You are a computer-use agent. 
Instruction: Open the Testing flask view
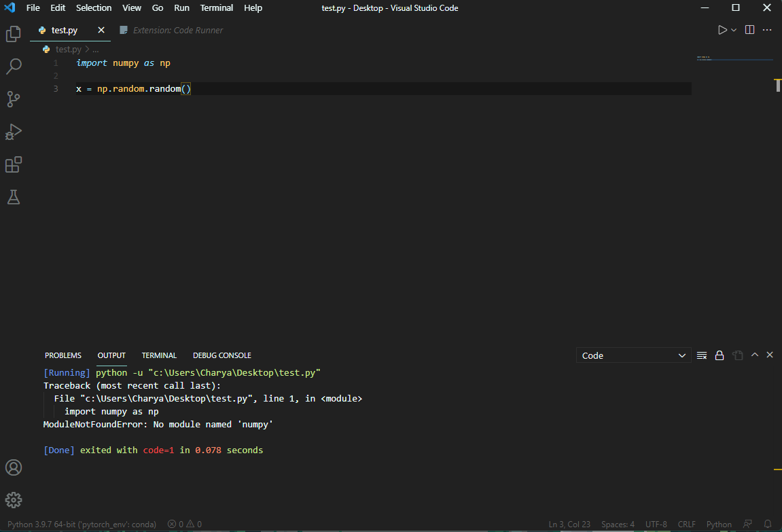tap(14, 197)
